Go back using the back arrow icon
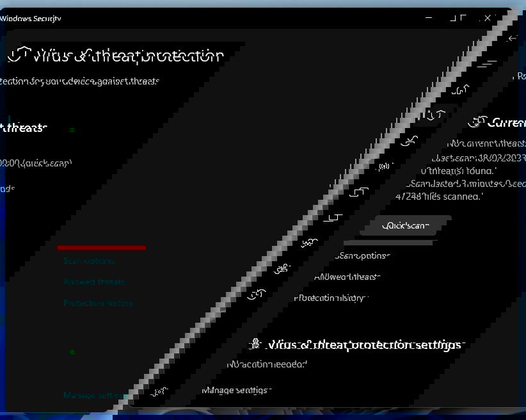The image size is (526, 420). (512, 38)
